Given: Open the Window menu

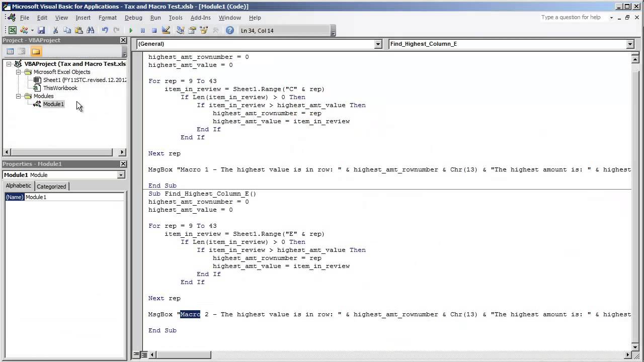Looking at the screenshot, I should coord(229,18).
